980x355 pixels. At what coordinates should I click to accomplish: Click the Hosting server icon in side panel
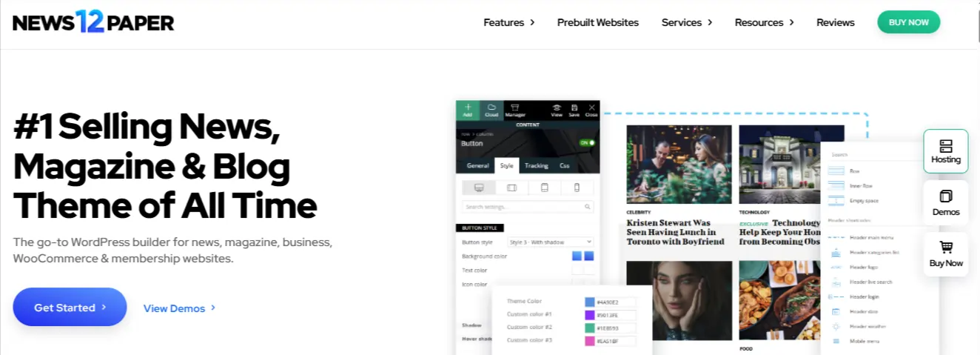pos(945,146)
